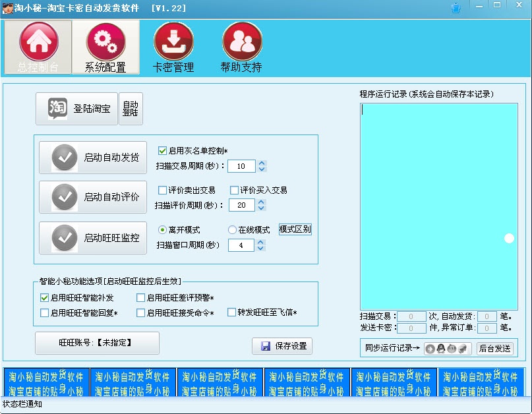This screenshot has height=414, width=532.
Task: Open 系统配置 gears icon
Action: [105, 41]
